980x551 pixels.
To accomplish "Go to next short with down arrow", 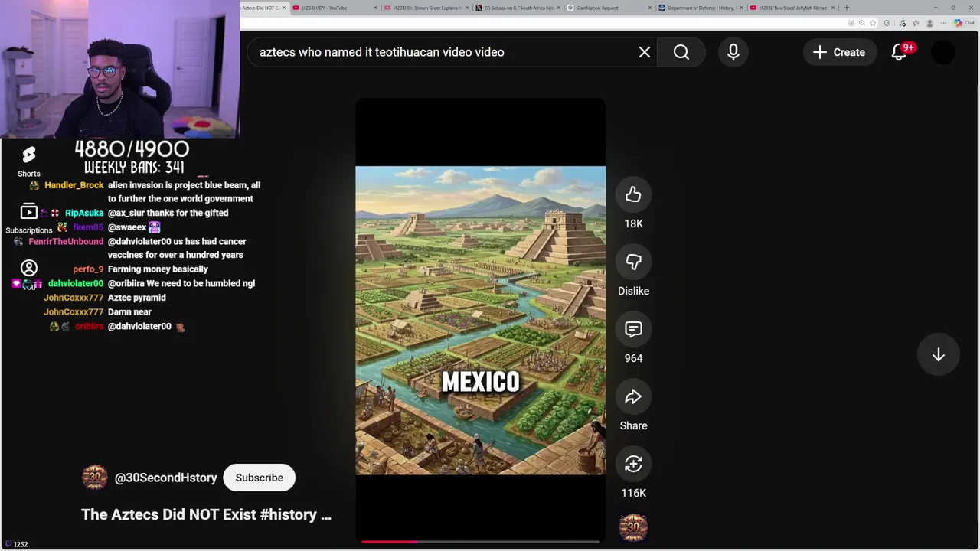I will pos(938,355).
